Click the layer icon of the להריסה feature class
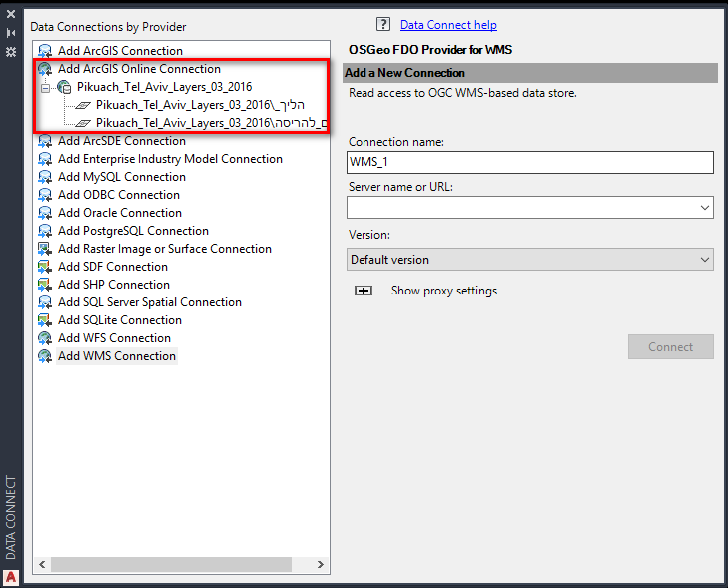The width and height of the screenshot is (728, 588). 83,123
